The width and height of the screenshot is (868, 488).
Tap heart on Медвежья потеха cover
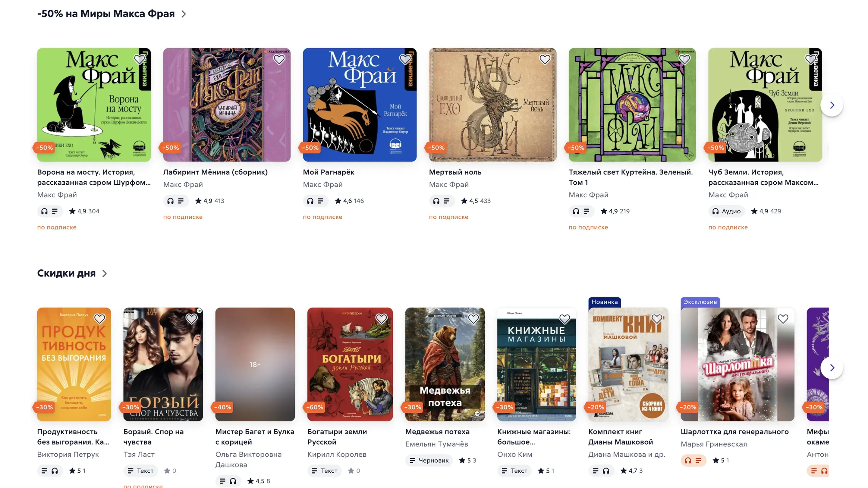(x=473, y=319)
